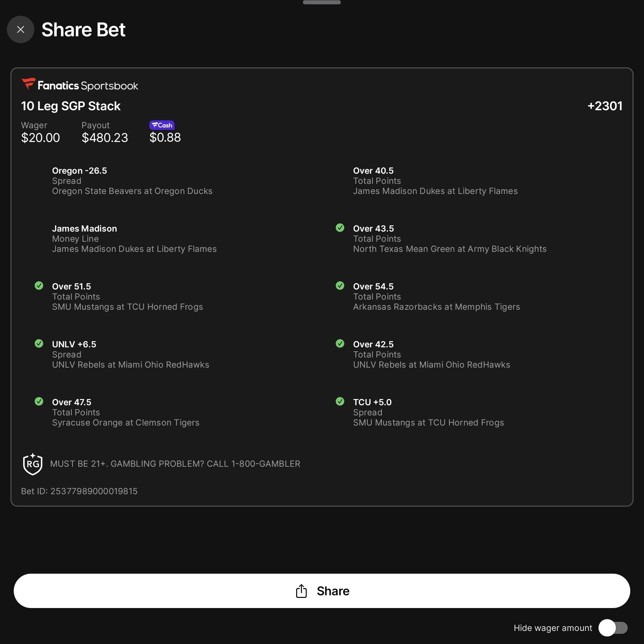Click the green check beside Over 54.5
This screenshot has width=644, height=644.
tap(340, 286)
